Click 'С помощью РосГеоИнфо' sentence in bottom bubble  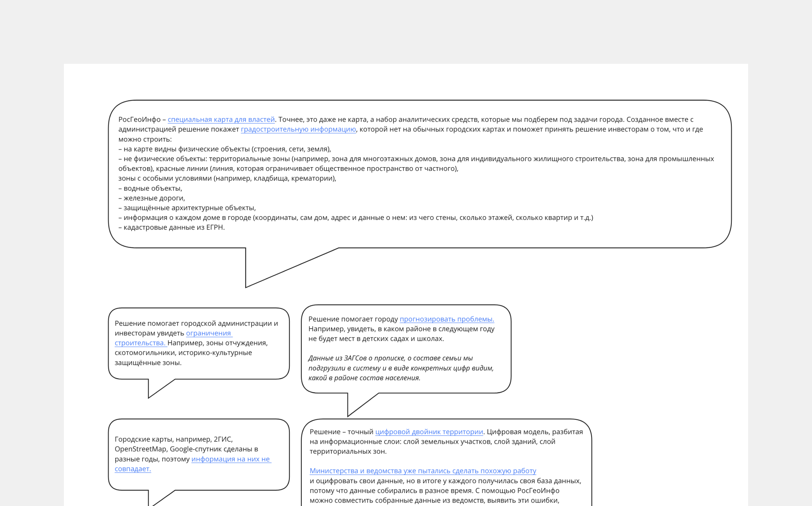(x=517, y=490)
